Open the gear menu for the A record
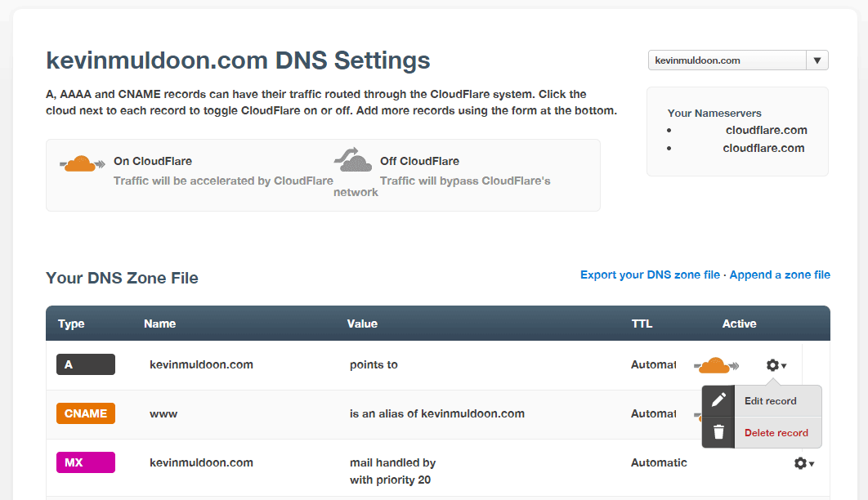 pyautogui.click(x=776, y=365)
